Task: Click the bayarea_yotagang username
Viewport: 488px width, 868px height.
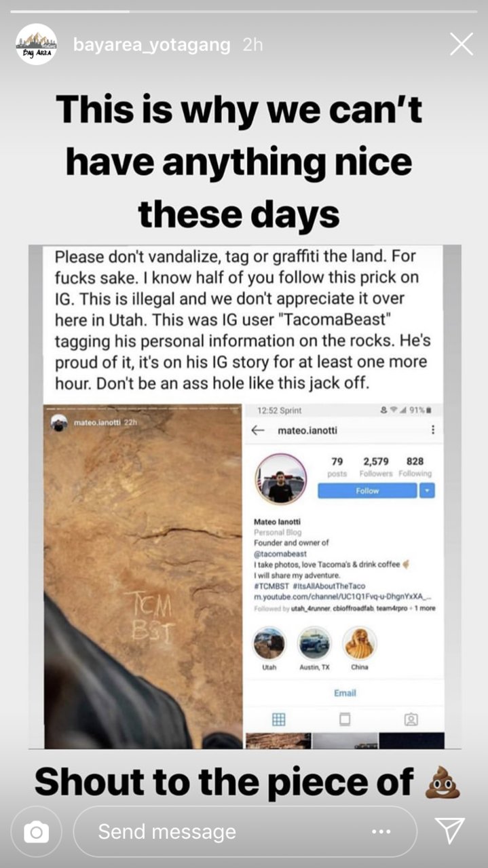Action: 151,45
